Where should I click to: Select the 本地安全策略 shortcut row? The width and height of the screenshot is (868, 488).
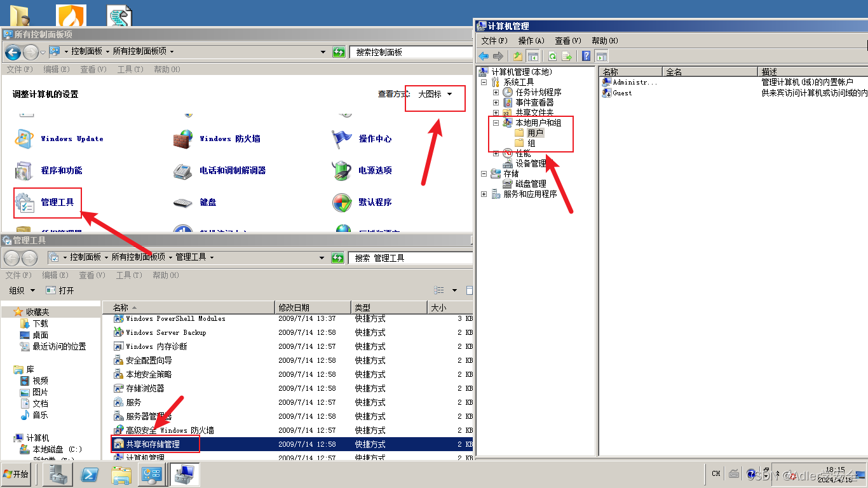click(292, 374)
